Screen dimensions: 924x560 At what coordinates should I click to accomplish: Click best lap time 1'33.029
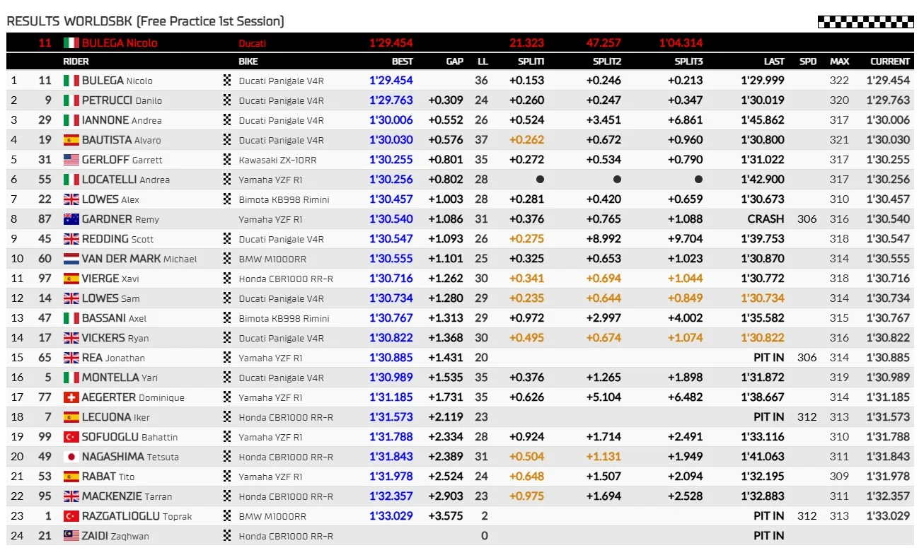[x=391, y=516]
